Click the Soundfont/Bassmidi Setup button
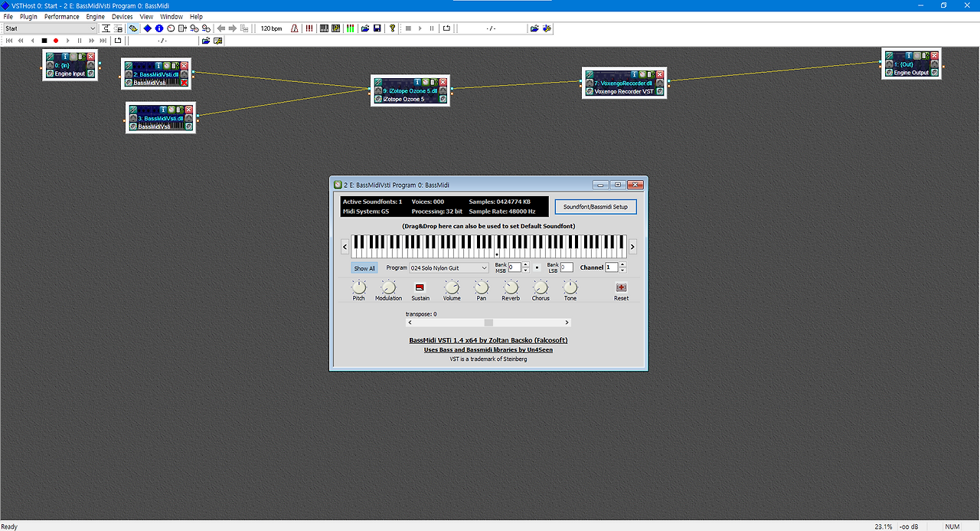The image size is (980, 531). pos(596,207)
